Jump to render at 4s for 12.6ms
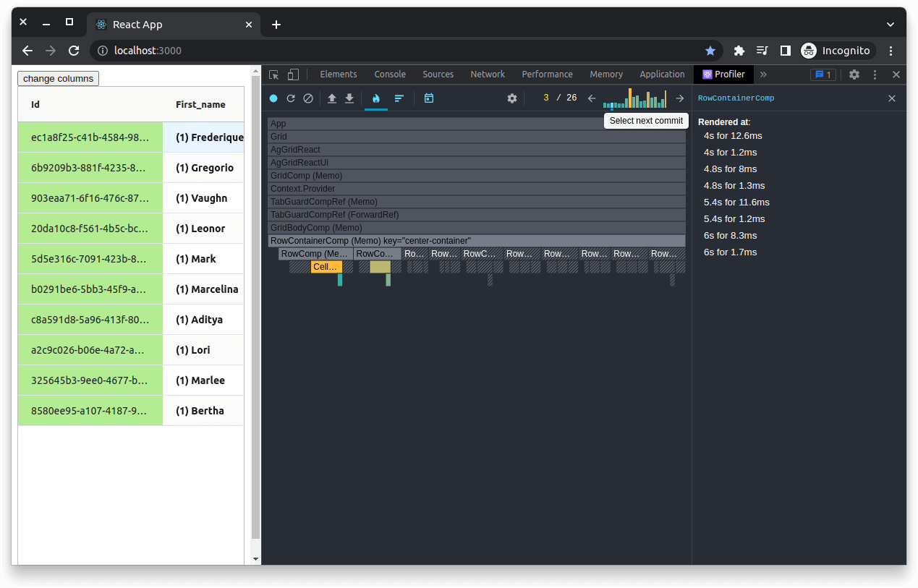 coord(733,136)
